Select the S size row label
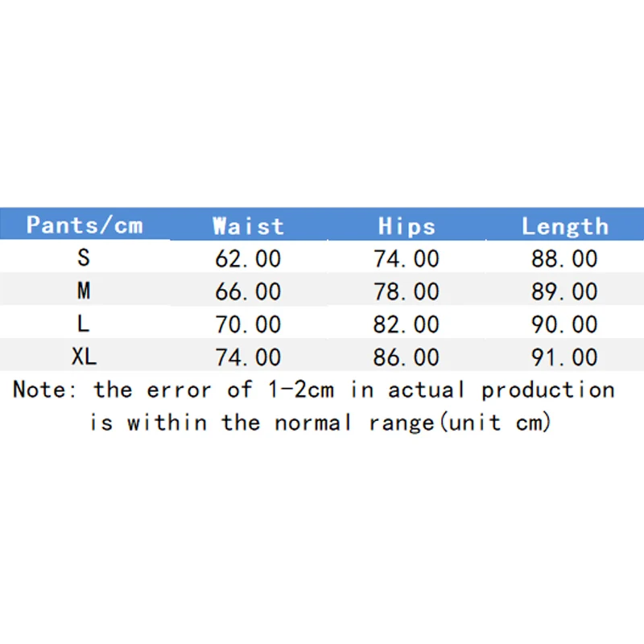This screenshot has width=644, height=644. pyautogui.click(x=84, y=258)
